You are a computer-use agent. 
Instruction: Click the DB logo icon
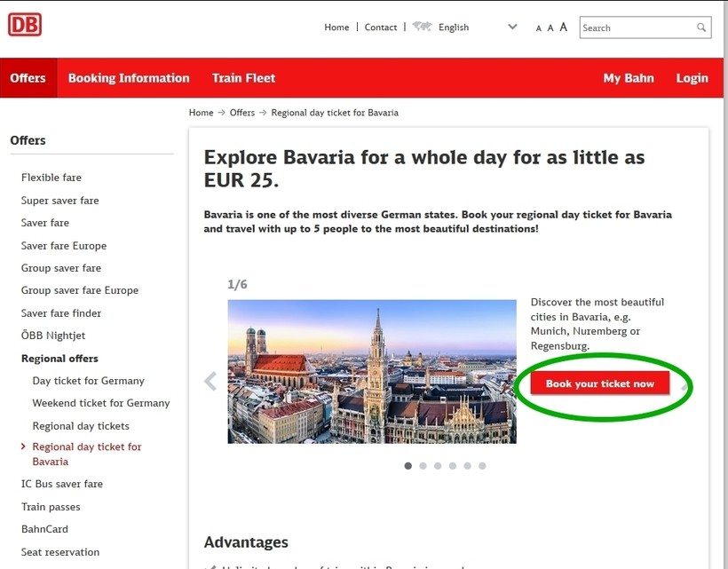(x=25, y=25)
